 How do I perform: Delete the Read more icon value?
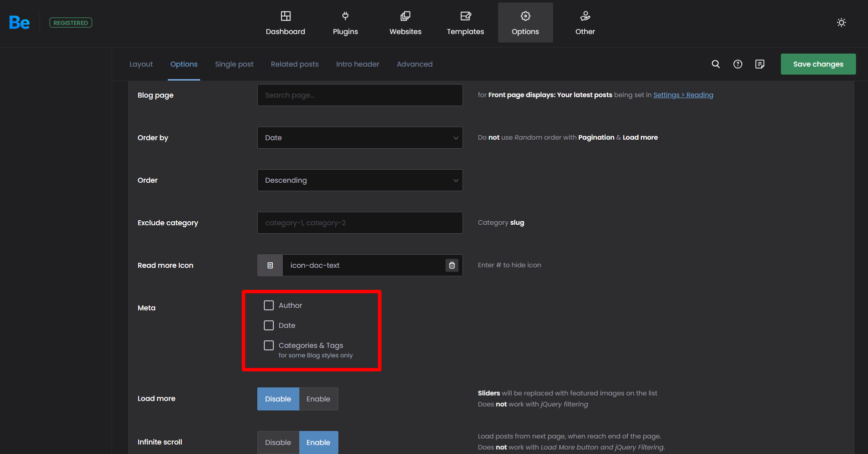coord(452,265)
